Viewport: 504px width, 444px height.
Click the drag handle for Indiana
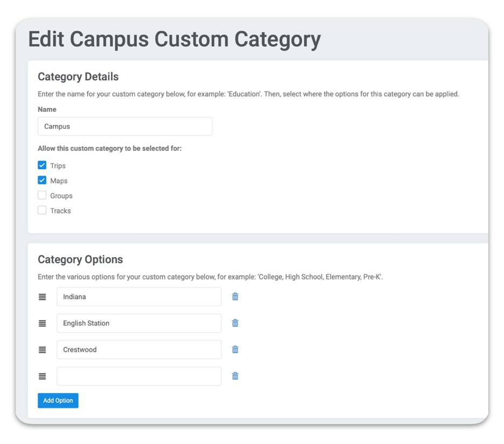(x=43, y=297)
